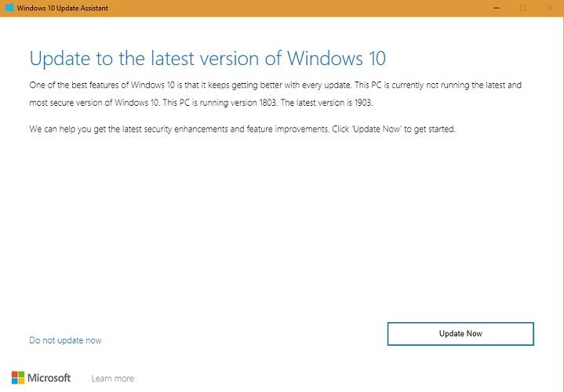Click the grayed-out maximize window icon
This screenshot has height=392, width=564.
(523, 8)
